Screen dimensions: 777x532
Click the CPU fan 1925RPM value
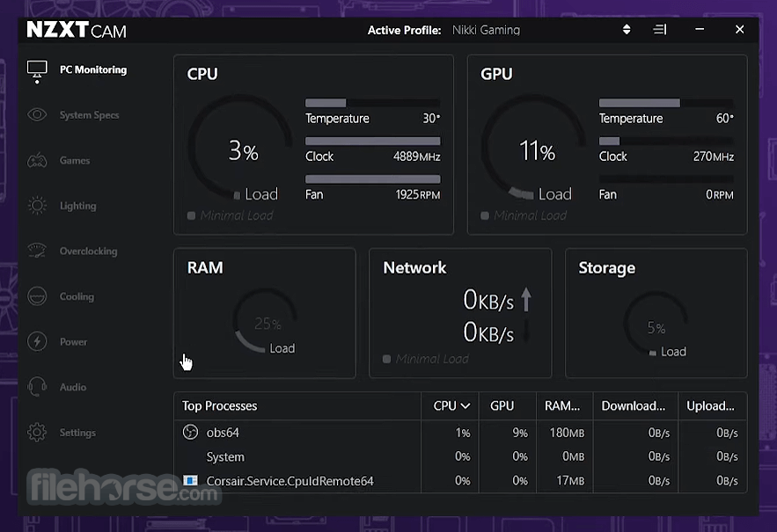coord(418,194)
